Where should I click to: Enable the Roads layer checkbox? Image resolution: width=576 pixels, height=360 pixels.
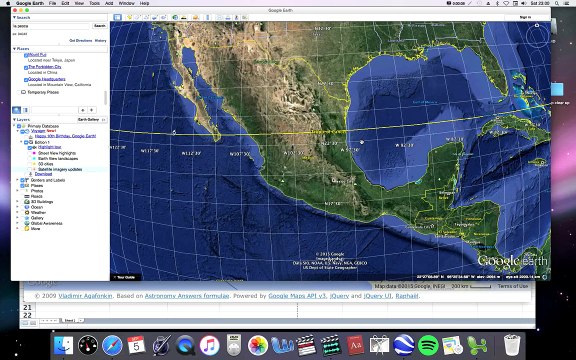(22, 197)
